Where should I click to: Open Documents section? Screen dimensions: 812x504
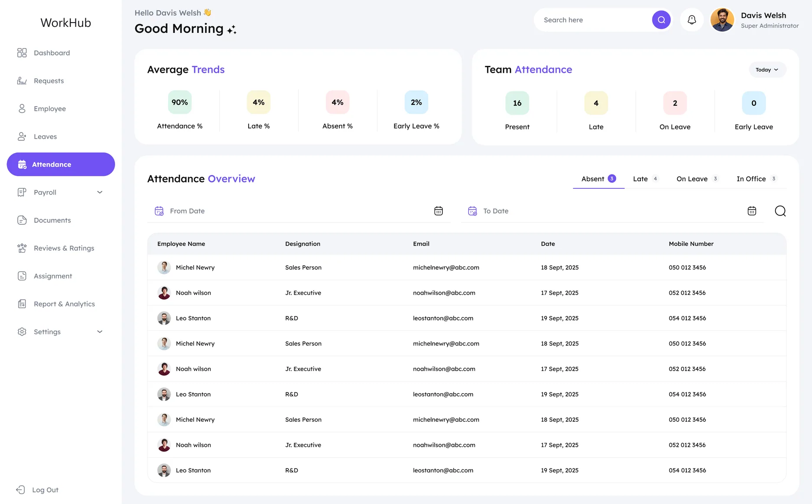click(61, 220)
